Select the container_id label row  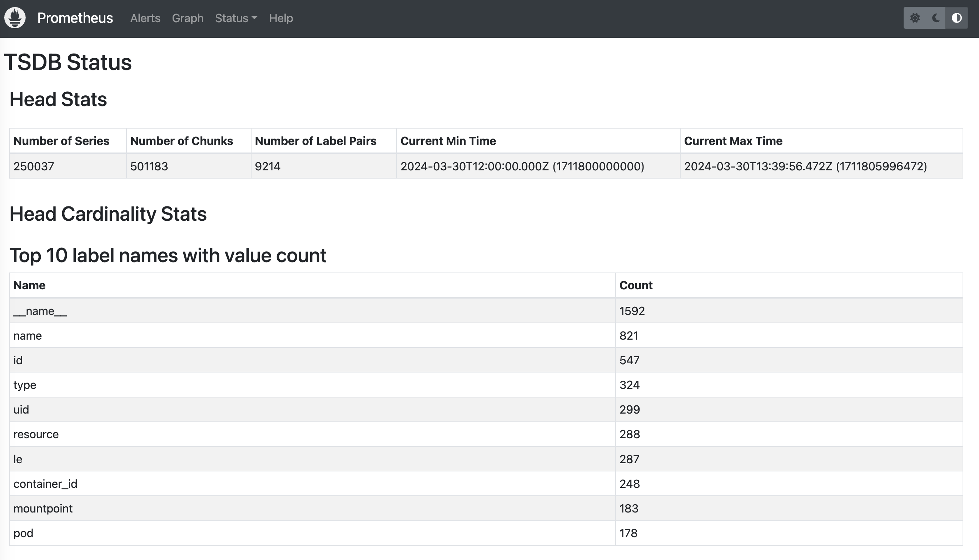(45, 484)
